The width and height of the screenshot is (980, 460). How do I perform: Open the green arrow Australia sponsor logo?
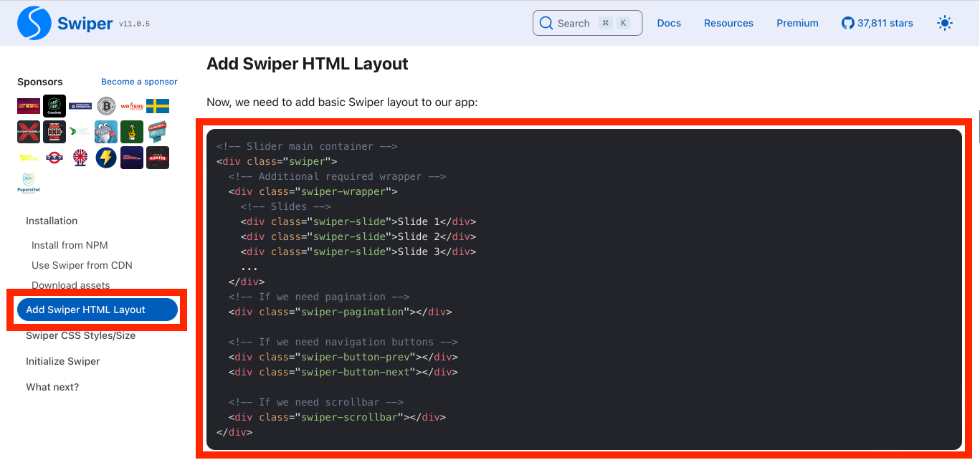(x=80, y=132)
